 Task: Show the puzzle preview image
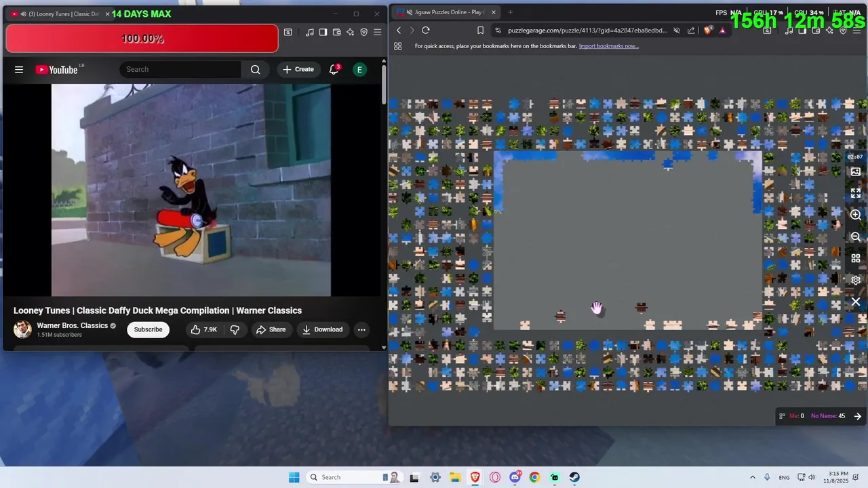(x=856, y=172)
